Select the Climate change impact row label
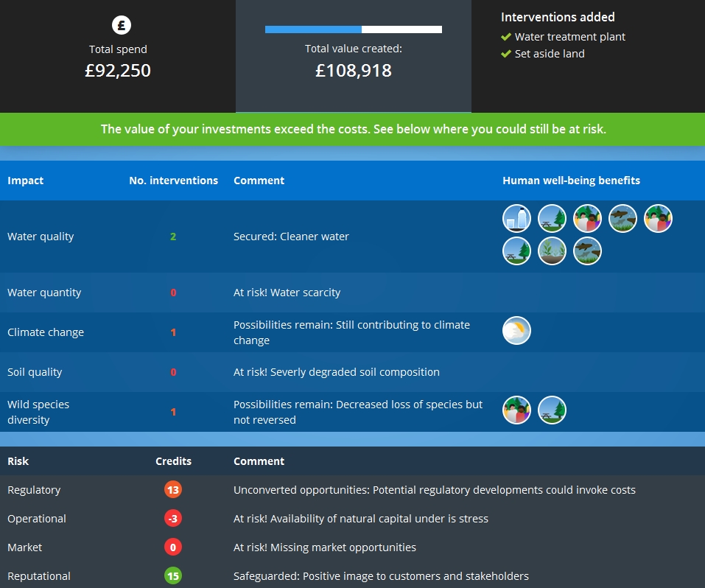This screenshot has width=705, height=588. [46, 332]
